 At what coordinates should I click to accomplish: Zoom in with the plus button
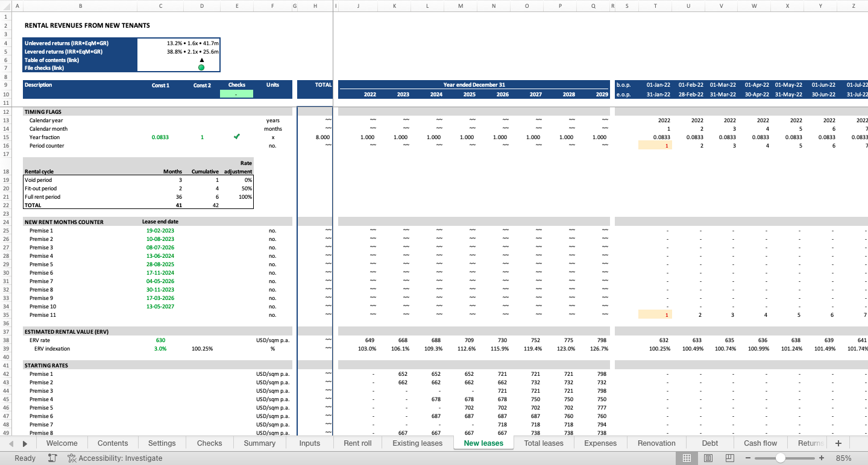820,458
